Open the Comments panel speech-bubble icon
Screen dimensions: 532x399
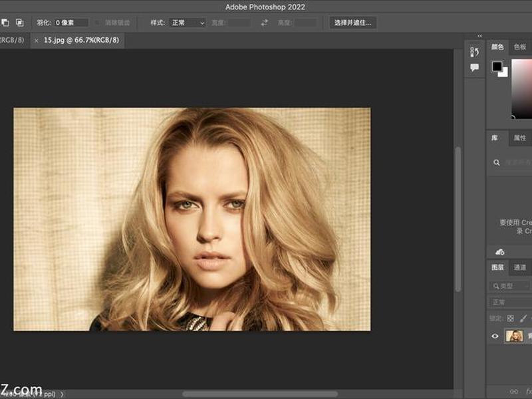point(474,68)
